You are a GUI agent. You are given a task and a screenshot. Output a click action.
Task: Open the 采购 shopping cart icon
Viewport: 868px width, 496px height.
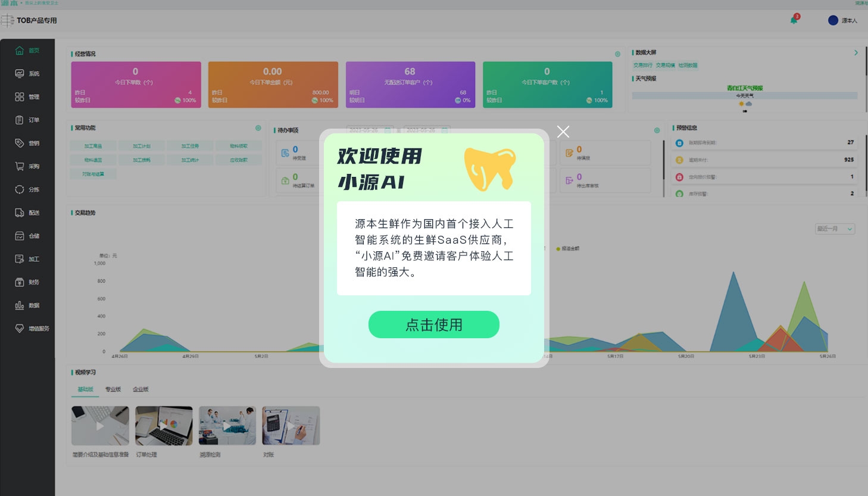pyautogui.click(x=20, y=167)
